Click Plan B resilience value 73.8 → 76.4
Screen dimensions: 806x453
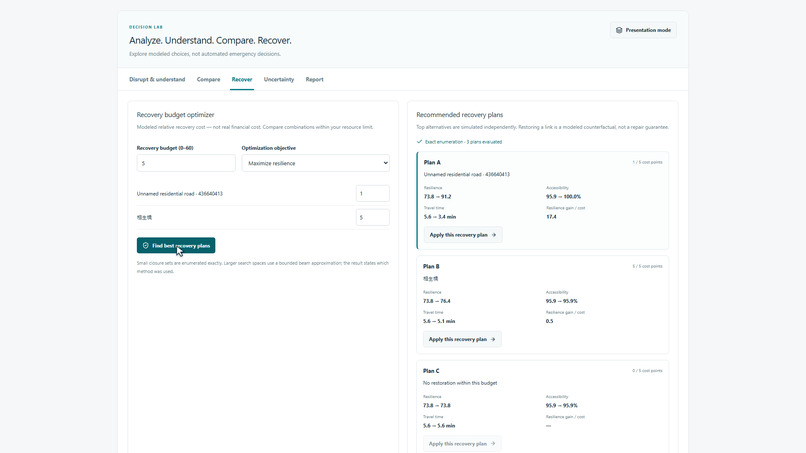click(x=436, y=301)
